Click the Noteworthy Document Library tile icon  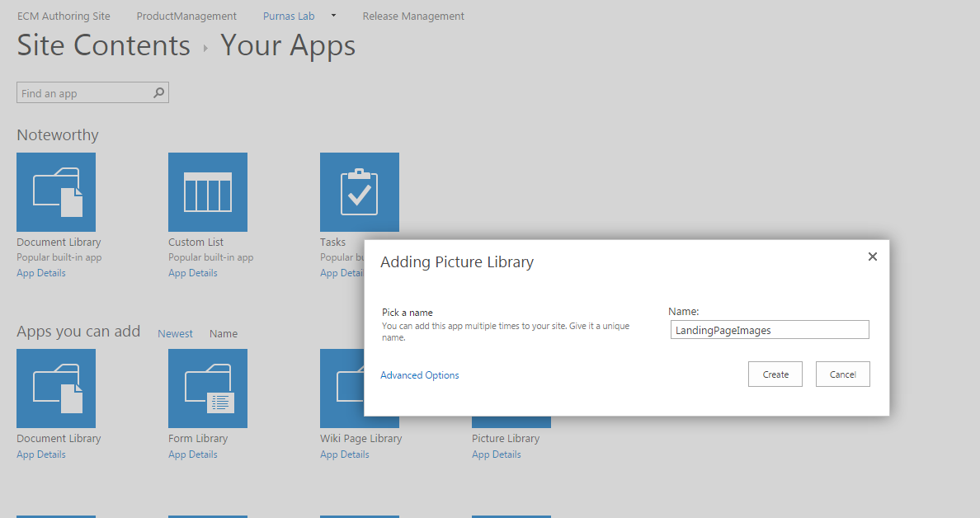point(56,191)
